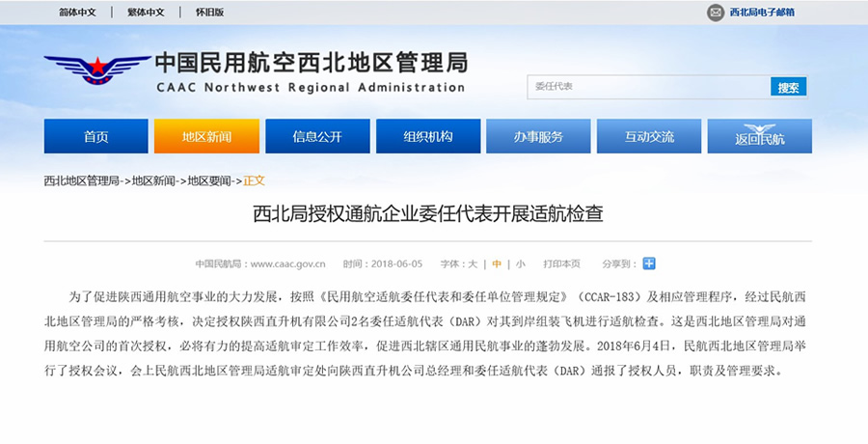Set font size to 小
The image size is (868, 444).
[x=521, y=264]
